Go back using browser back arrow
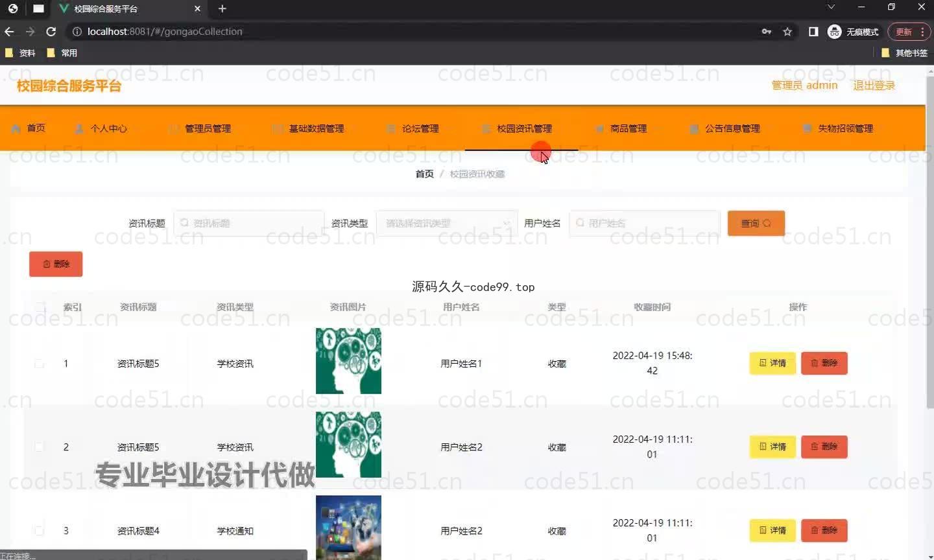934x560 pixels. pyautogui.click(x=9, y=31)
